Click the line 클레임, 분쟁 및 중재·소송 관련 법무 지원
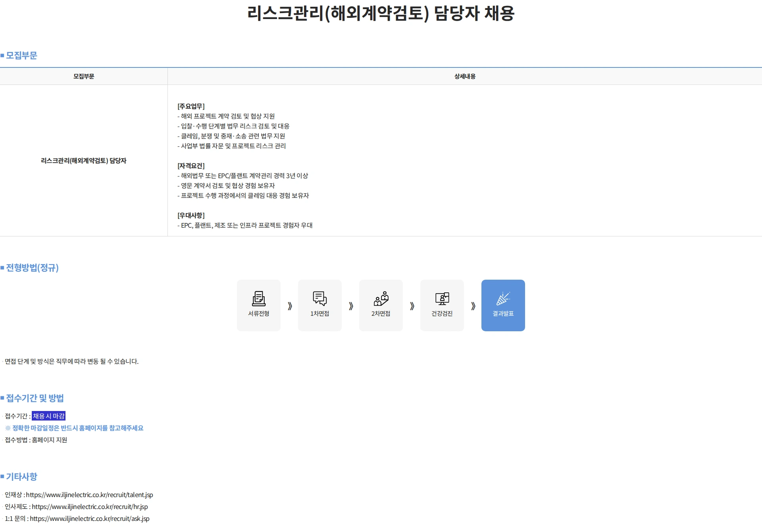Screen dimensions: 762x532 point(231,136)
